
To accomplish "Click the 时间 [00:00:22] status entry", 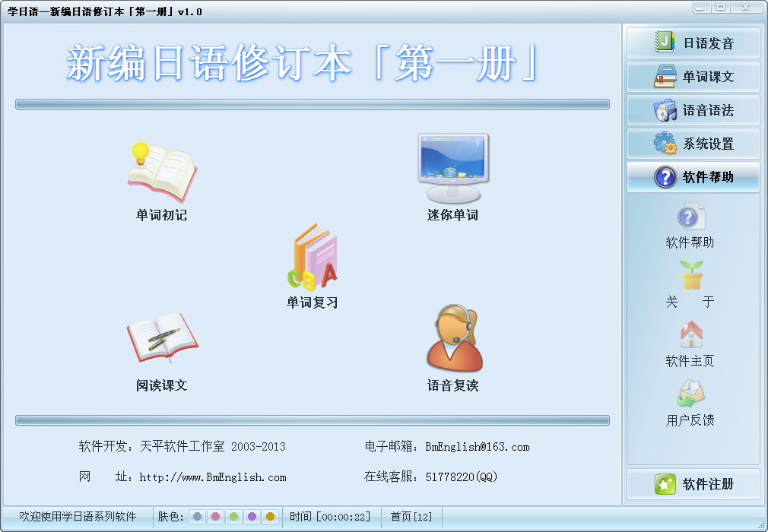I will 330,516.
